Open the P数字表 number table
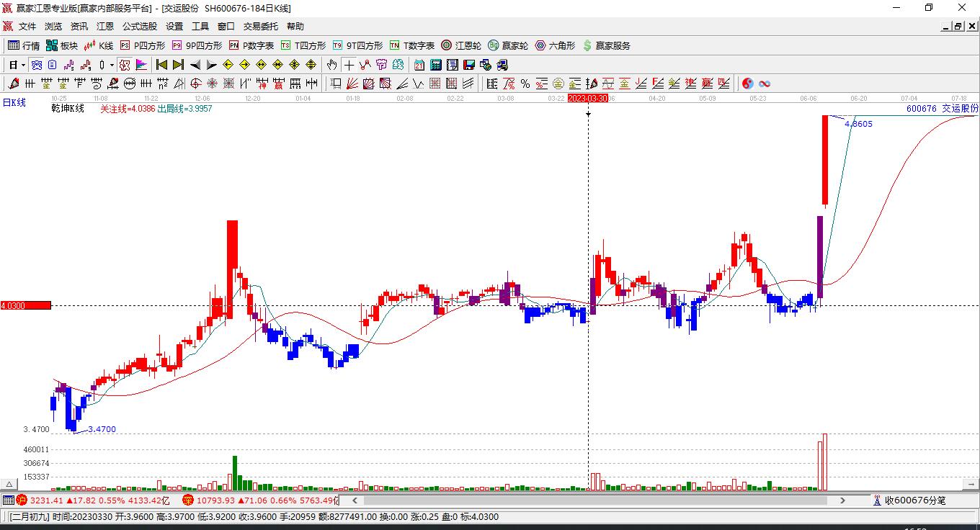Image resolution: width=980 pixels, height=530 pixels. [251, 45]
